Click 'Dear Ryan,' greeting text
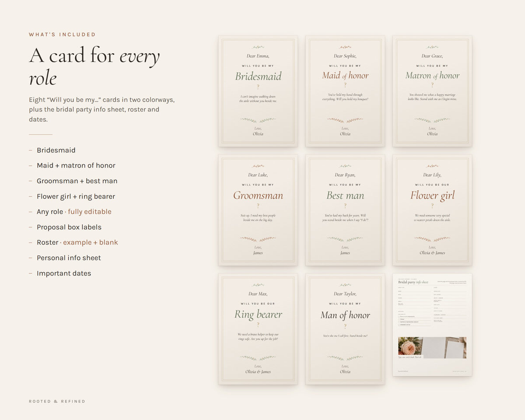This screenshot has width=525, height=420. [x=345, y=175]
